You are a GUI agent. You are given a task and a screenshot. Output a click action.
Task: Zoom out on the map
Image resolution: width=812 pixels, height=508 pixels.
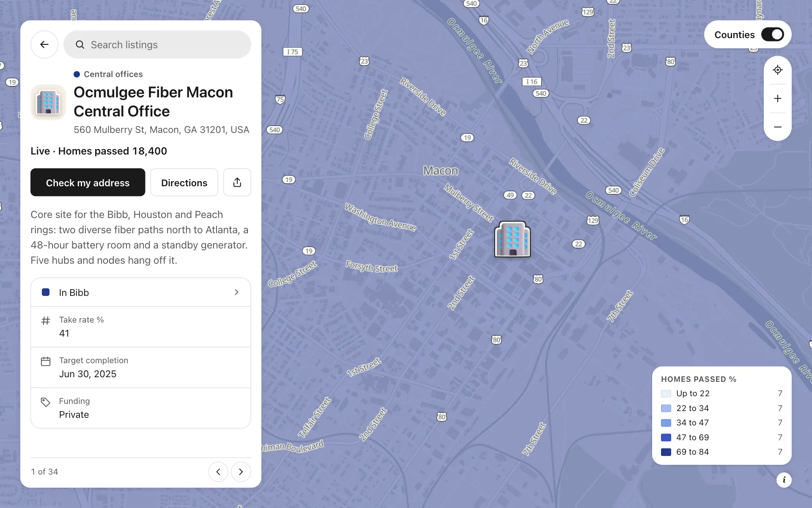pos(777,127)
